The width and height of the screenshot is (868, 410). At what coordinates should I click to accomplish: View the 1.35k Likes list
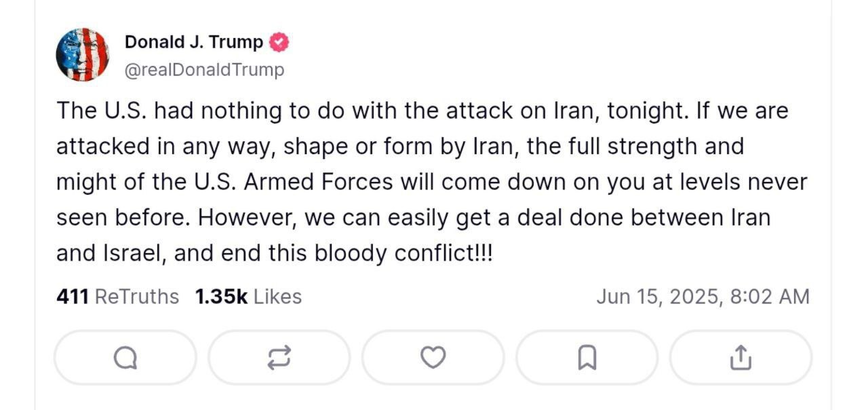(x=248, y=297)
